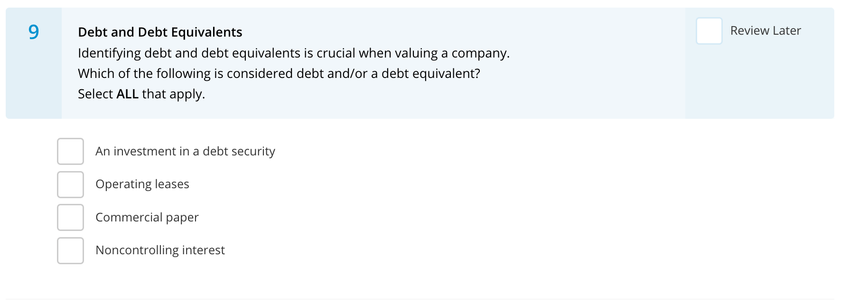868x307 pixels.
Task: Deselect the Noncontrolling interest checkbox
Action: point(70,250)
